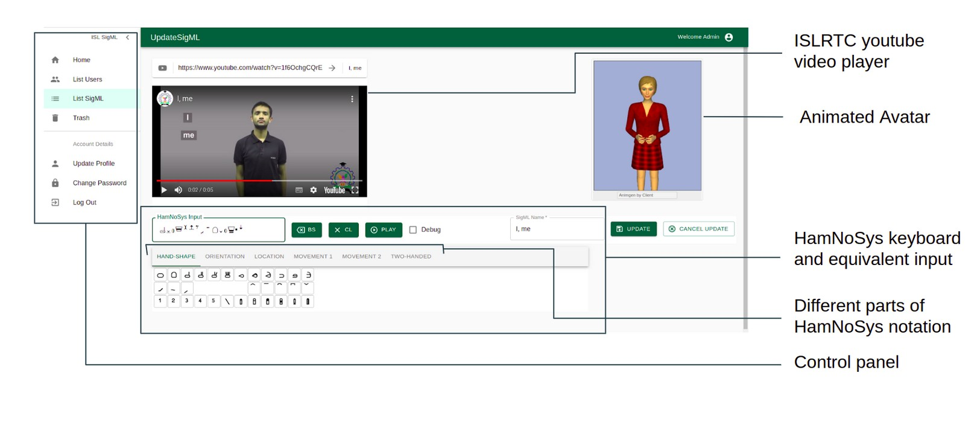Seek along the red video progress bar

[259, 180]
